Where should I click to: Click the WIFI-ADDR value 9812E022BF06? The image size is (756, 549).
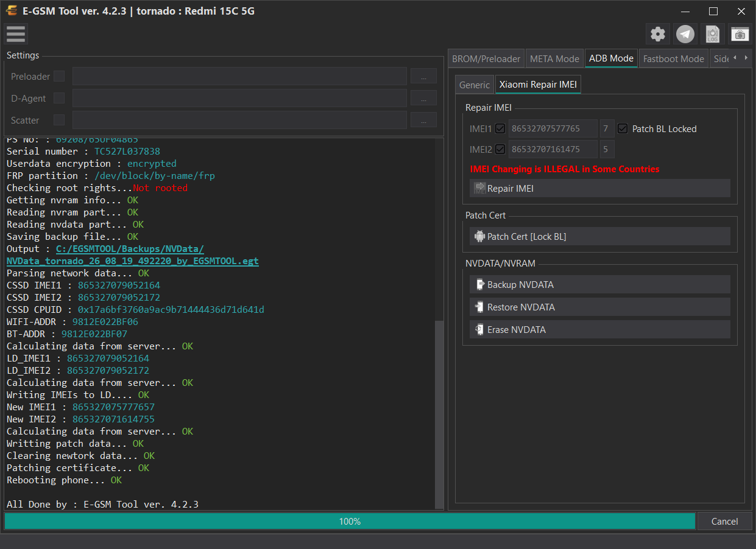(x=105, y=321)
